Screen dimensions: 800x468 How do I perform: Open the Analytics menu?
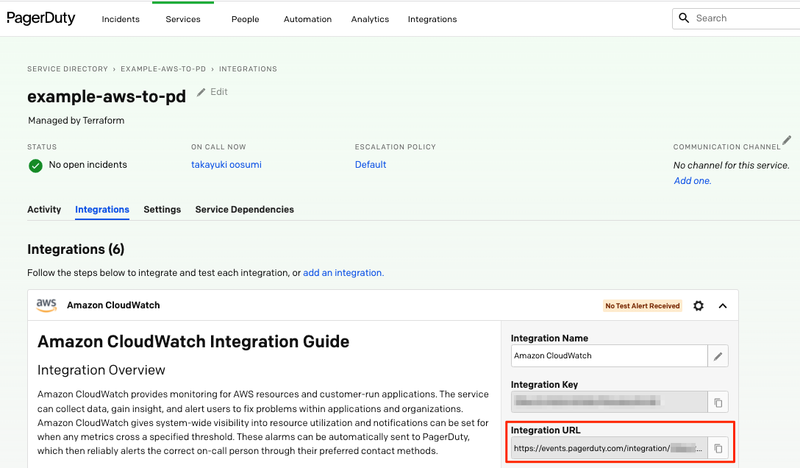click(370, 19)
